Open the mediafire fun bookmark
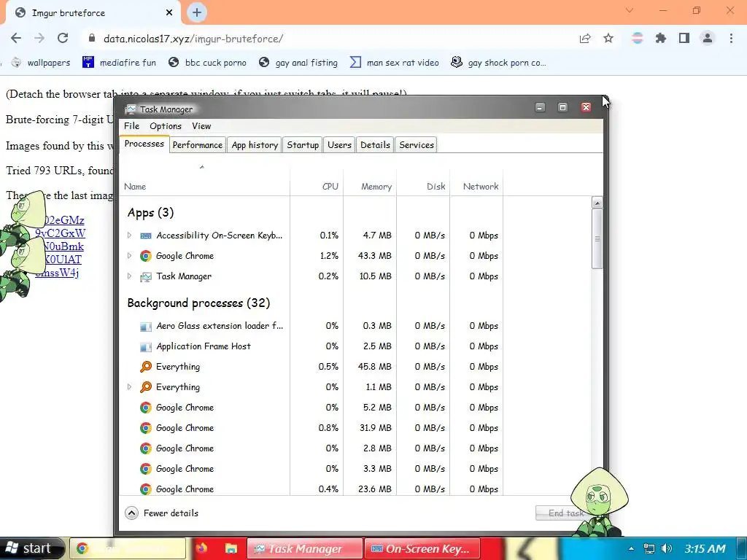 coord(119,63)
